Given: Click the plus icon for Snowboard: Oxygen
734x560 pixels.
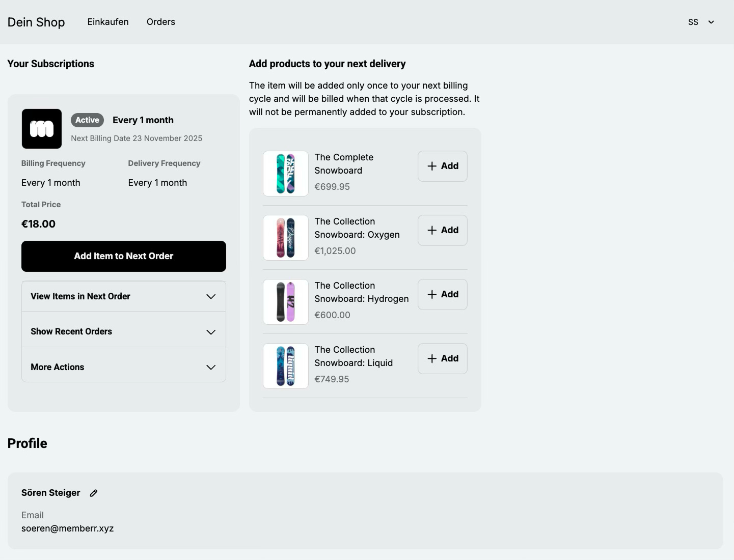Looking at the screenshot, I should tap(432, 230).
